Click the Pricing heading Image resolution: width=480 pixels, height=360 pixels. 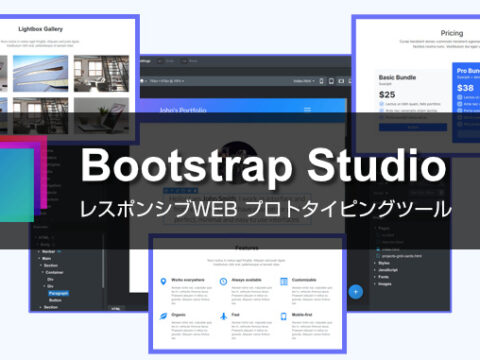[452, 33]
